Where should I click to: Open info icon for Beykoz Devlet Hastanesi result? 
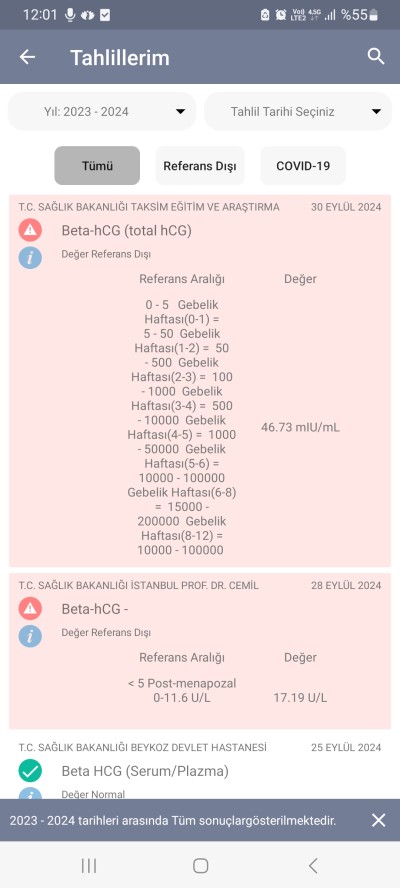[30, 793]
